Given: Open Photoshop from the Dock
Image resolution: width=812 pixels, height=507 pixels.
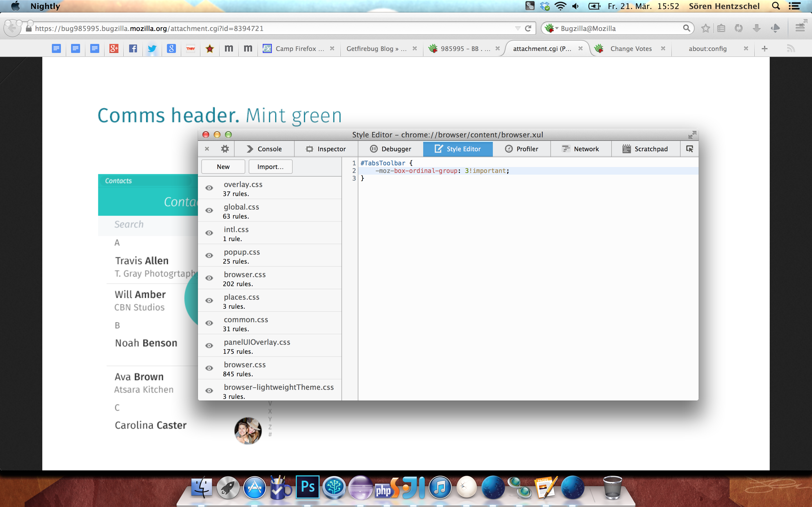Looking at the screenshot, I should [x=307, y=487].
